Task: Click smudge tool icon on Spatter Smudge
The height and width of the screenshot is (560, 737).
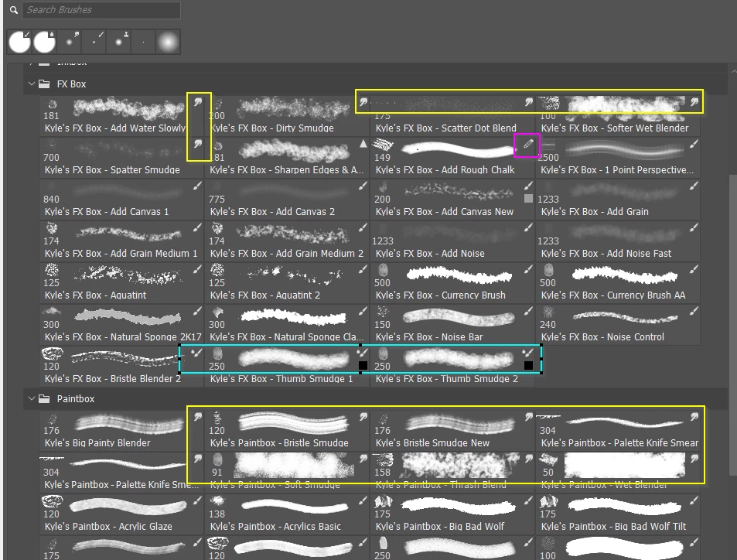Action: click(198, 143)
